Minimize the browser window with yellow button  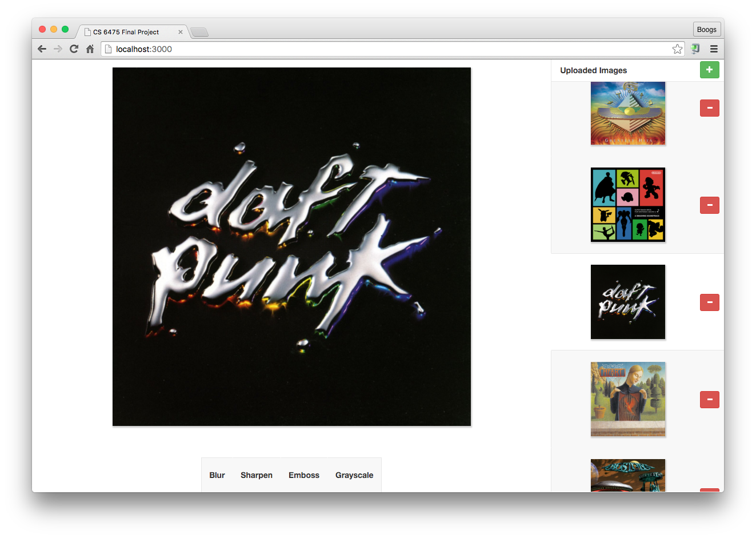coord(54,29)
